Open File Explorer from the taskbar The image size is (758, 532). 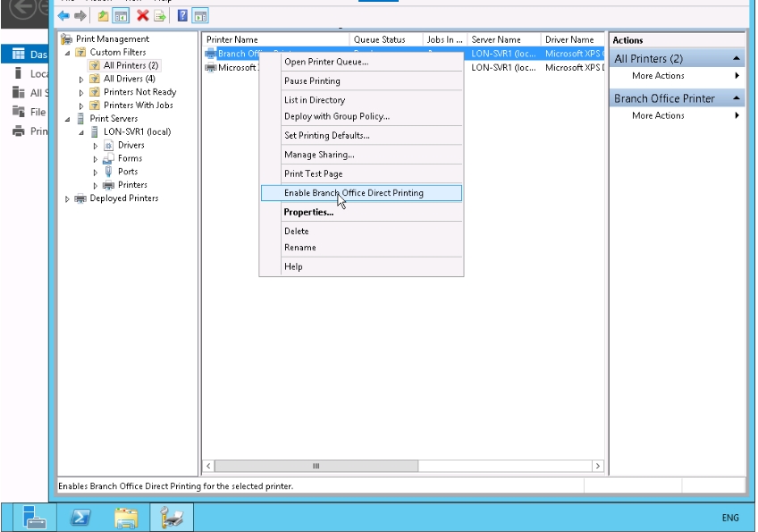pos(127,517)
